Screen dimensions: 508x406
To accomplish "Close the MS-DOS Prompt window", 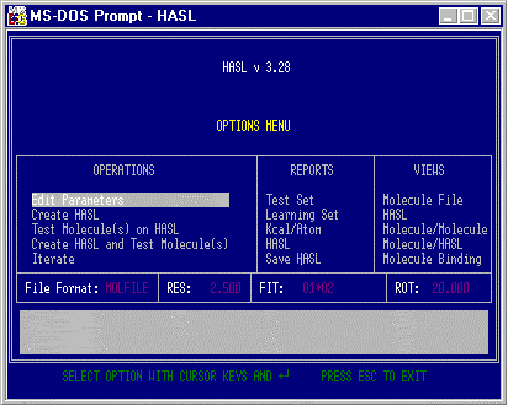I will pyautogui.click(x=491, y=16).
